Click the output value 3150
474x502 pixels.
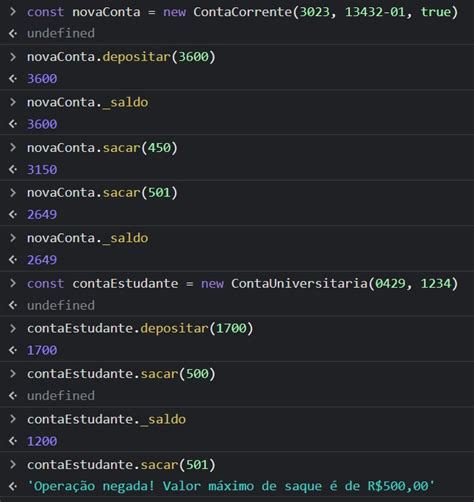(42, 170)
